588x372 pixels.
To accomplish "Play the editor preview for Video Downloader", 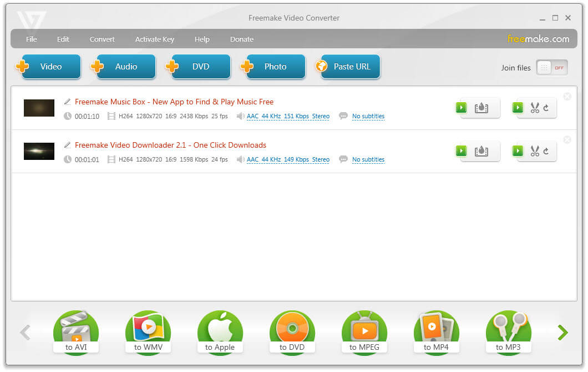I will point(518,151).
